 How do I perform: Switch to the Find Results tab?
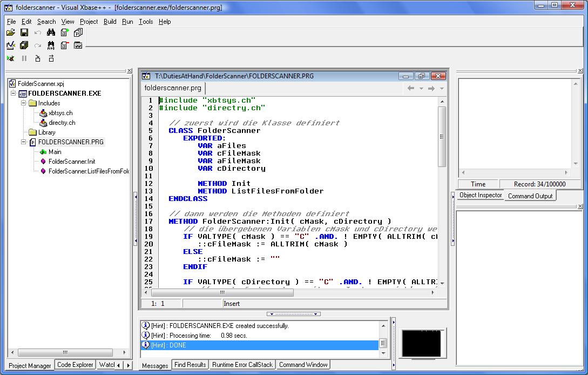pyautogui.click(x=190, y=365)
